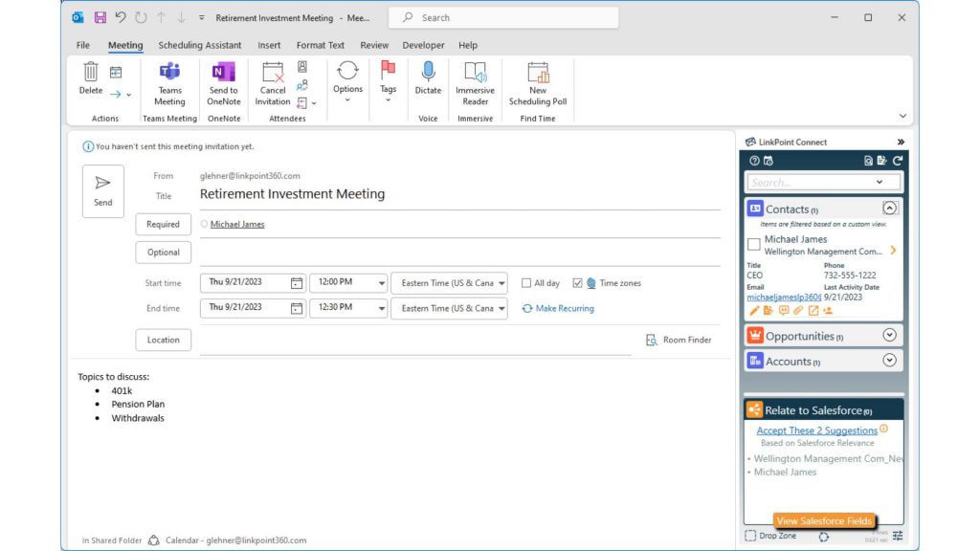Click the pencil edit icon under Michael James contact
The image size is (980, 551).
(754, 311)
